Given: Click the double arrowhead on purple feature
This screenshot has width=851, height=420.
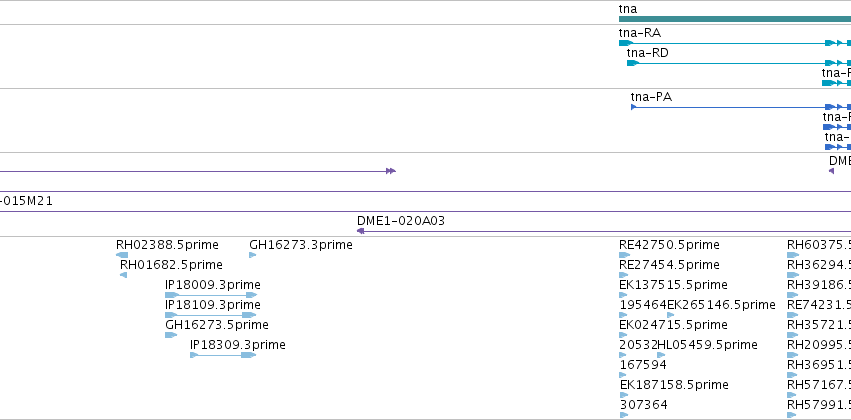Looking at the screenshot, I should tap(391, 171).
